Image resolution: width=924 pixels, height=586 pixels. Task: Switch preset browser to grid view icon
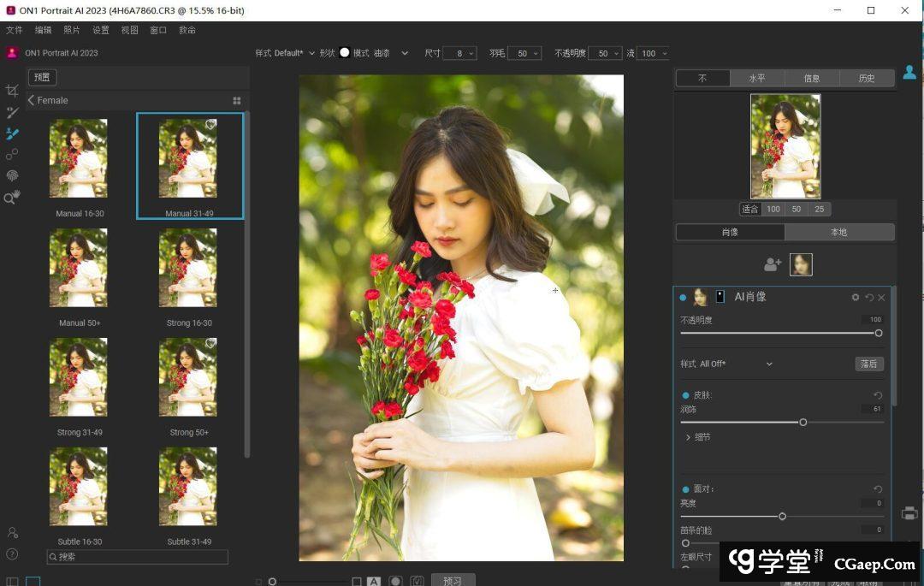point(237,101)
